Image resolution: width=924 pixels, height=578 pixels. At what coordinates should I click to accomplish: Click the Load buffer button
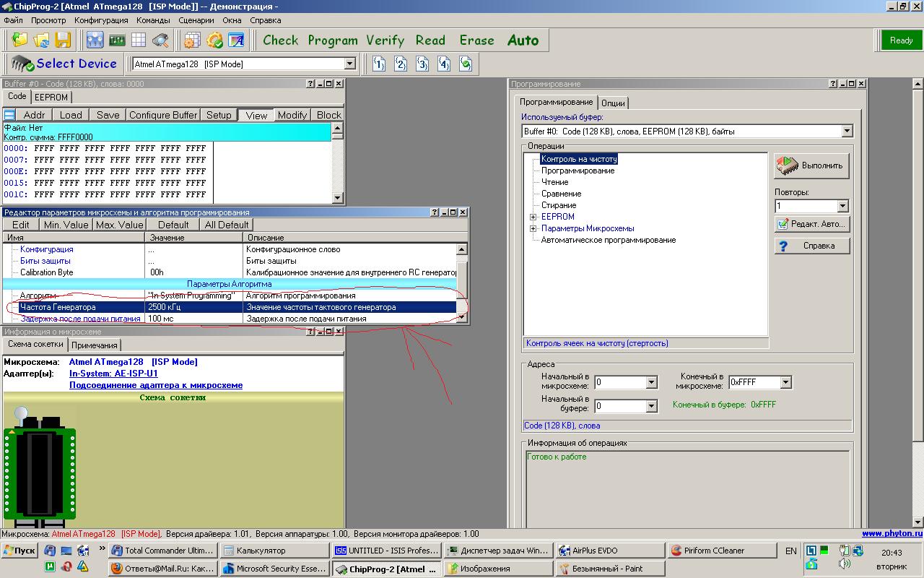pyautogui.click(x=71, y=115)
